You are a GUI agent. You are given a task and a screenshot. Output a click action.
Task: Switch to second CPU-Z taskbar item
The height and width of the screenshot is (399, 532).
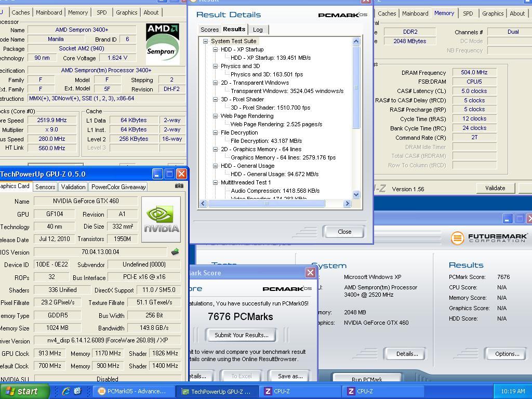pos(384,391)
